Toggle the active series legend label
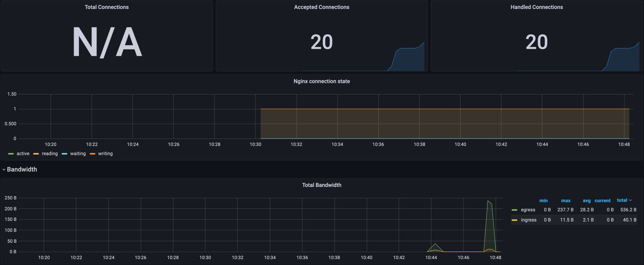The height and width of the screenshot is (265, 644). pyautogui.click(x=23, y=154)
